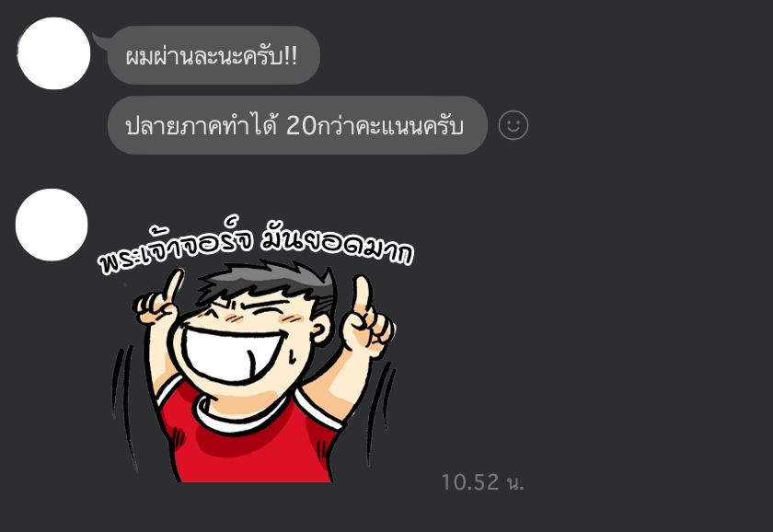The height and width of the screenshot is (532, 773).
Task: Click the sticker's raised left pointing hand
Action: 157,300
